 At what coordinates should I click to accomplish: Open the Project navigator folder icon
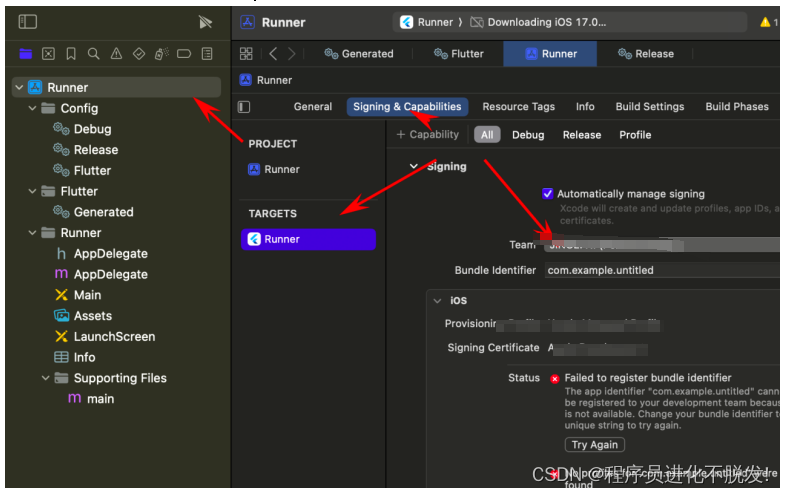(x=26, y=54)
